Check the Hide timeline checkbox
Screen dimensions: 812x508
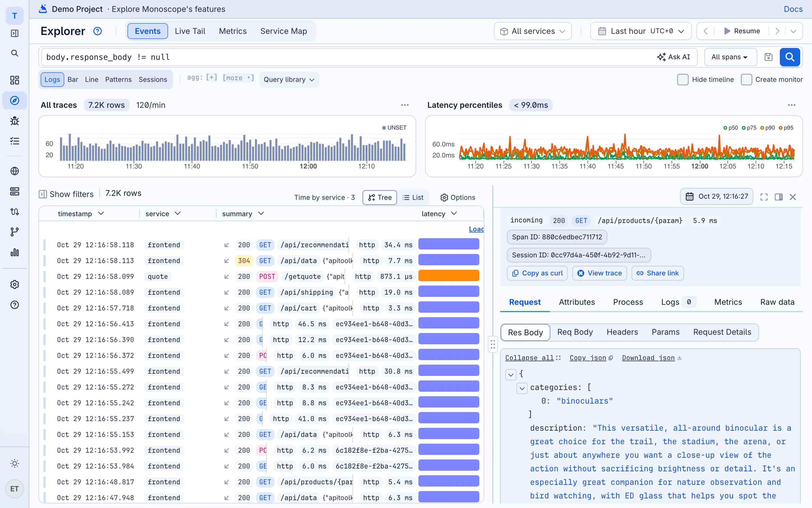pos(683,80)
